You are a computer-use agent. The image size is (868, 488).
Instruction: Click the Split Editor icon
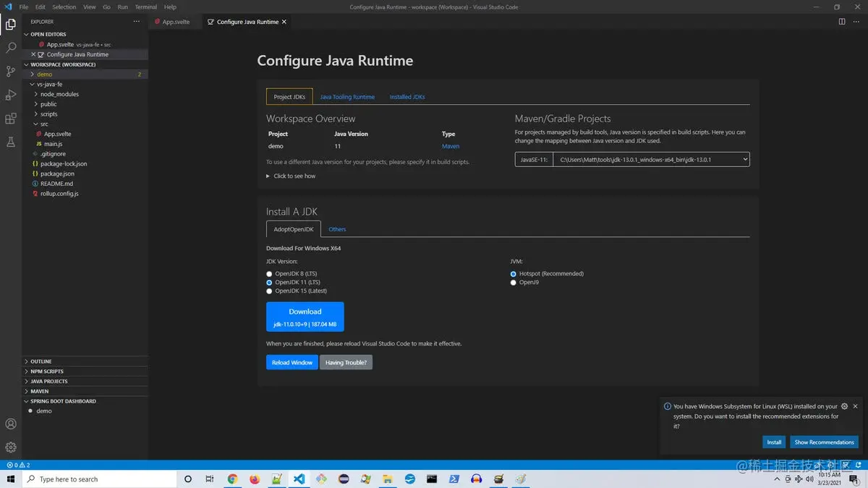(x=842, y=22)
